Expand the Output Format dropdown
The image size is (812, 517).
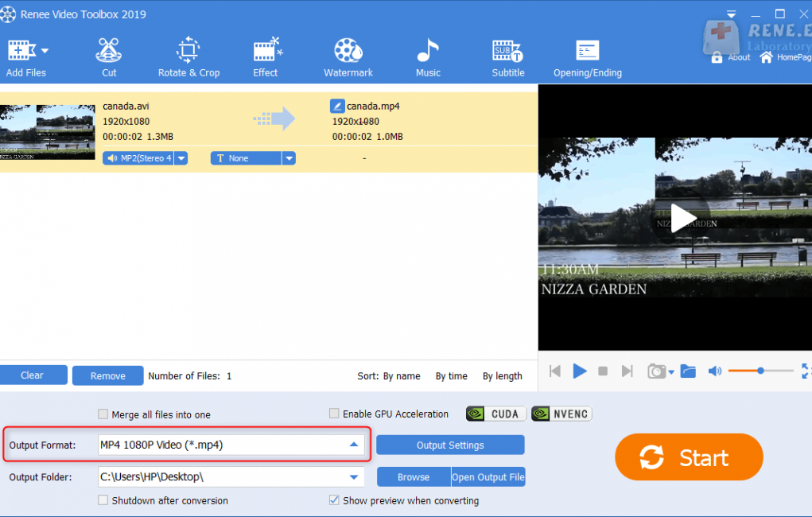coord(354,445)
